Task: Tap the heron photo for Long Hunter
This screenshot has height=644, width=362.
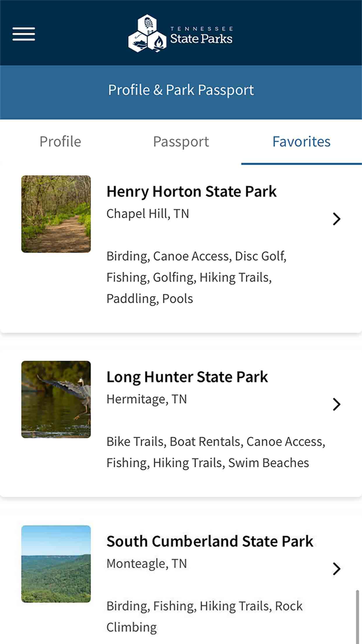Action: click(x=56, y=399)
